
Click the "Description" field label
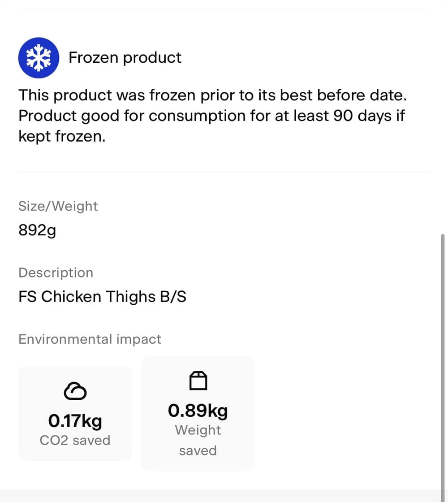[56, 273]
